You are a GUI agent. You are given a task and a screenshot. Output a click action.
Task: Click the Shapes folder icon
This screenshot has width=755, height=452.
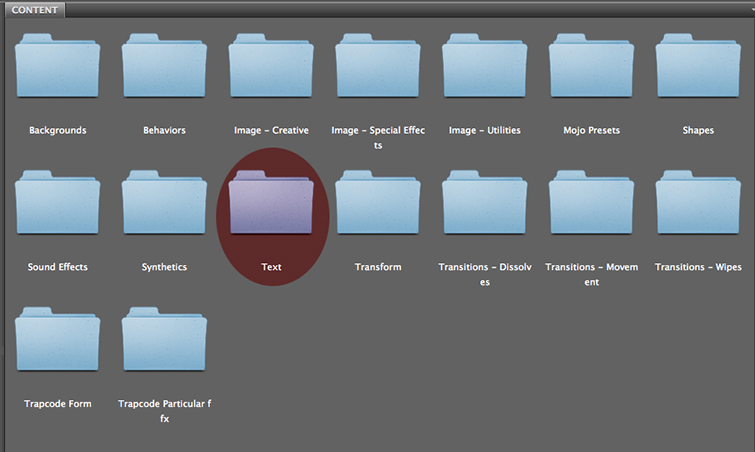click(698, 68)
